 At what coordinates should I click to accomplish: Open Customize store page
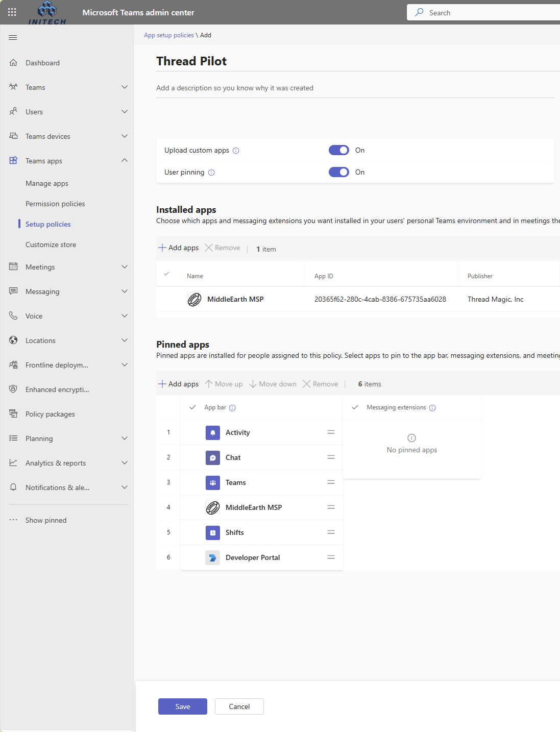tap(51, 245)
